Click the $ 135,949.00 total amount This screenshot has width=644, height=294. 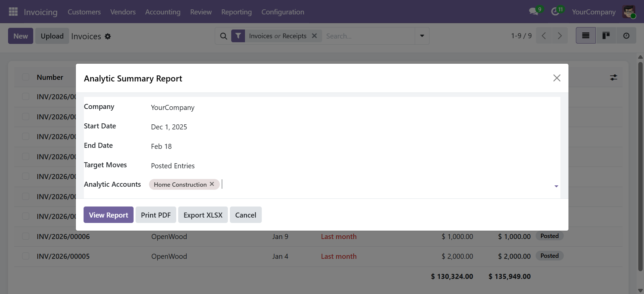[509, 276]
